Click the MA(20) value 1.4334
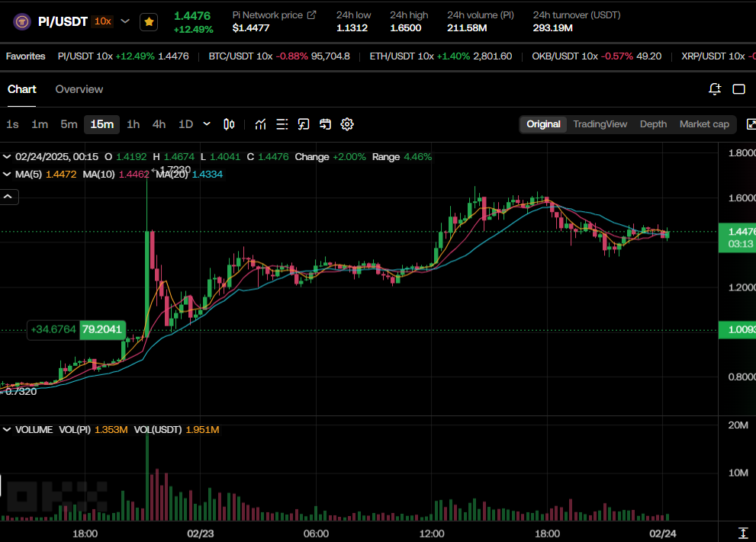 pyautogui.click(x=207, y=174)
